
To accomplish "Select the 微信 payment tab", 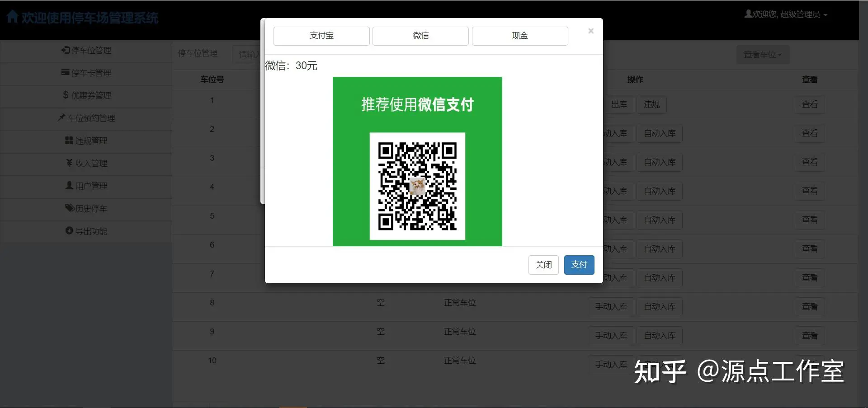I will [x=420, y=36].
